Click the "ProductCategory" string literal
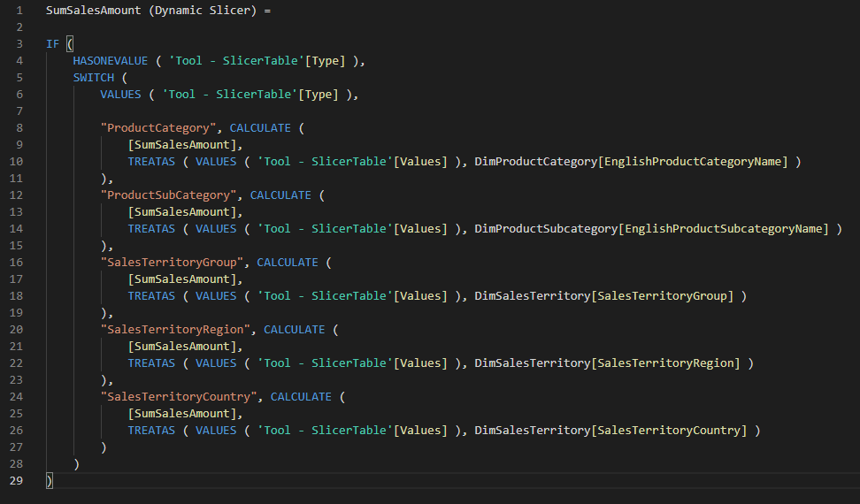 [x=158, y=128]
